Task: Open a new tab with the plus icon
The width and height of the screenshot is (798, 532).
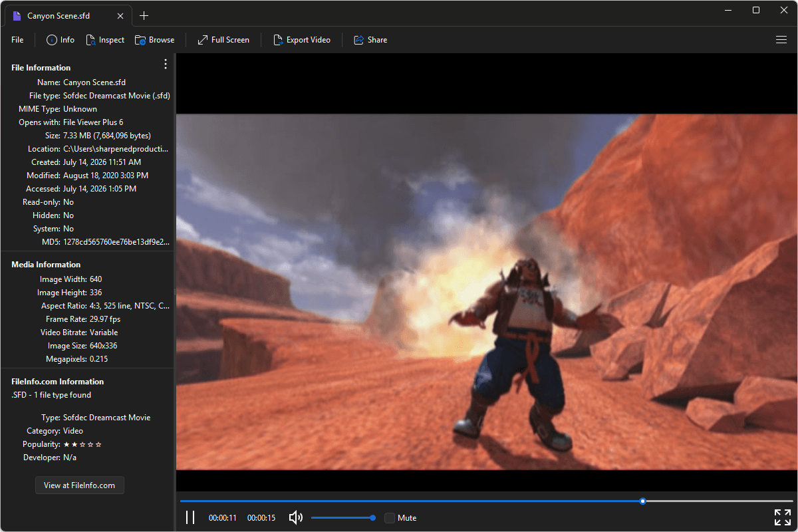Action: pyautogui.click(x=144, y=16)
